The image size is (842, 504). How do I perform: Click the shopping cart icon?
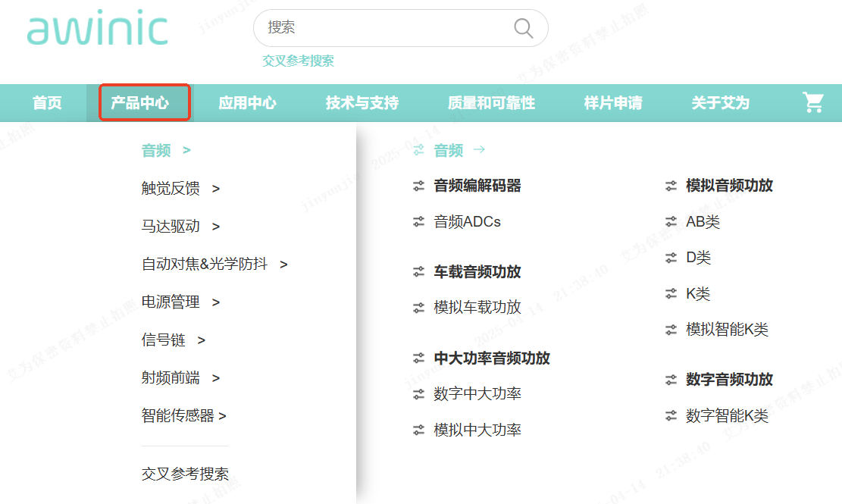pos(812,103)
